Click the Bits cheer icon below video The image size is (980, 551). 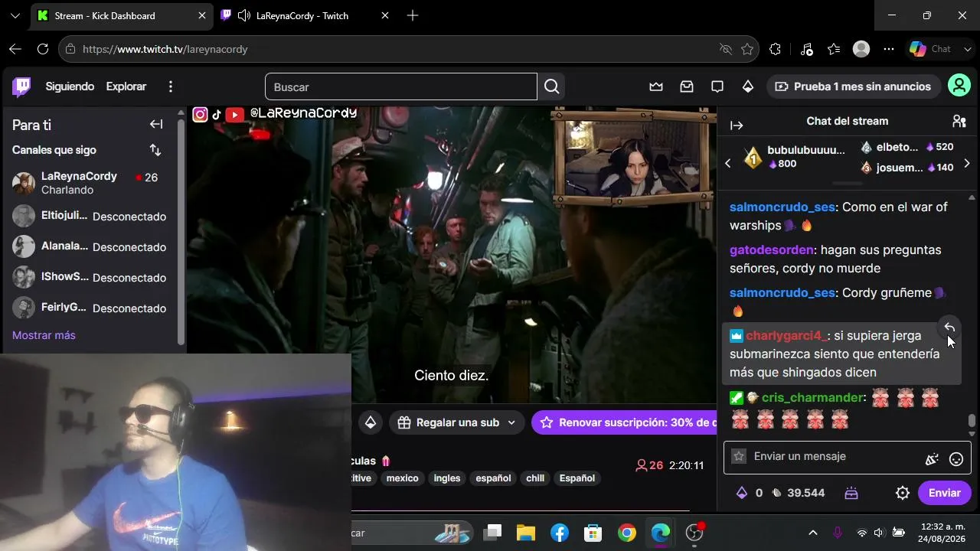click(x=371, y=422)
